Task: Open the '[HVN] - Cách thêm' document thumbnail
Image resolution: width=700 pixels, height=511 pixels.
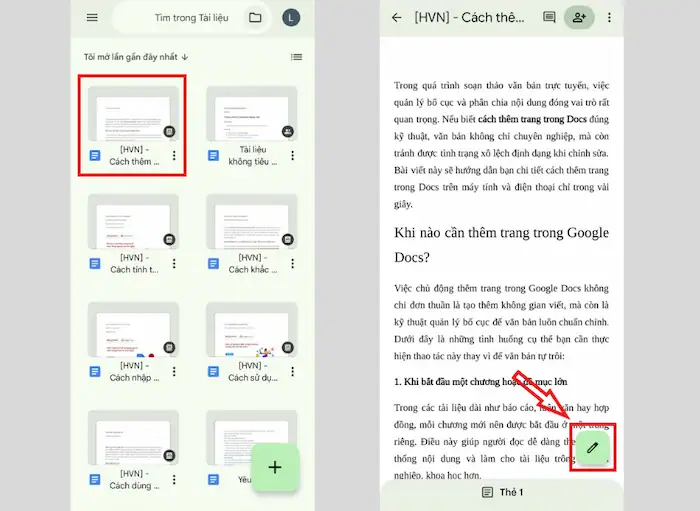Action: click(x=133, y=113)
